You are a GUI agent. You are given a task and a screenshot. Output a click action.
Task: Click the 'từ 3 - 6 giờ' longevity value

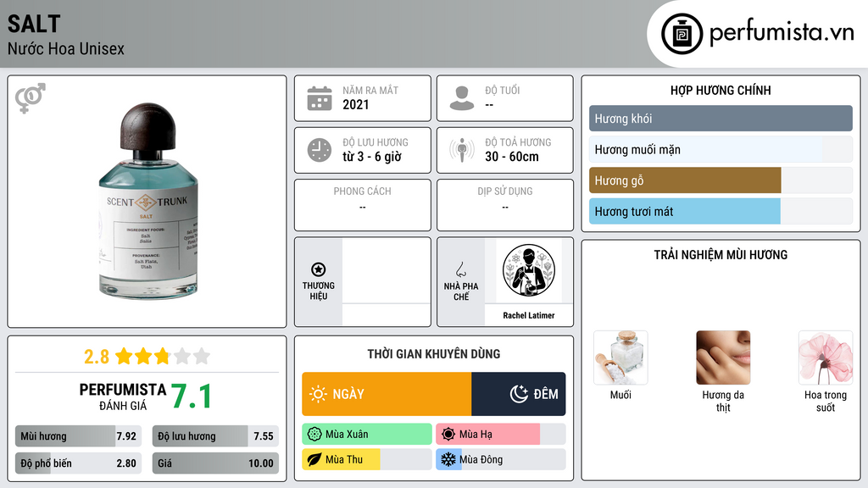[x=371, y=157]
